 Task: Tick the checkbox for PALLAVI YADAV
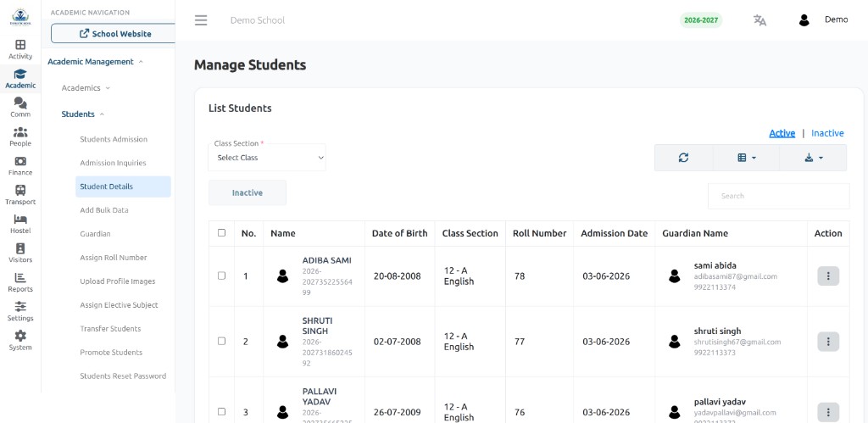[221, 411]
